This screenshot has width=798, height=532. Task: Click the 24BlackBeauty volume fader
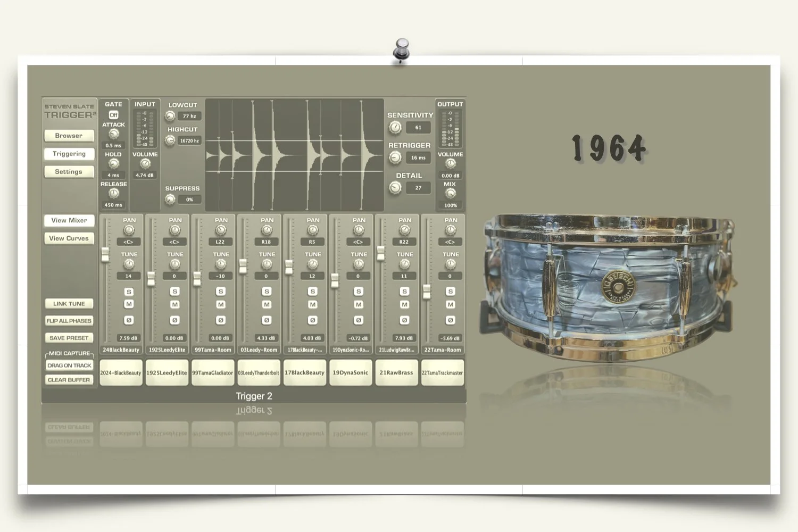(105, 254)
